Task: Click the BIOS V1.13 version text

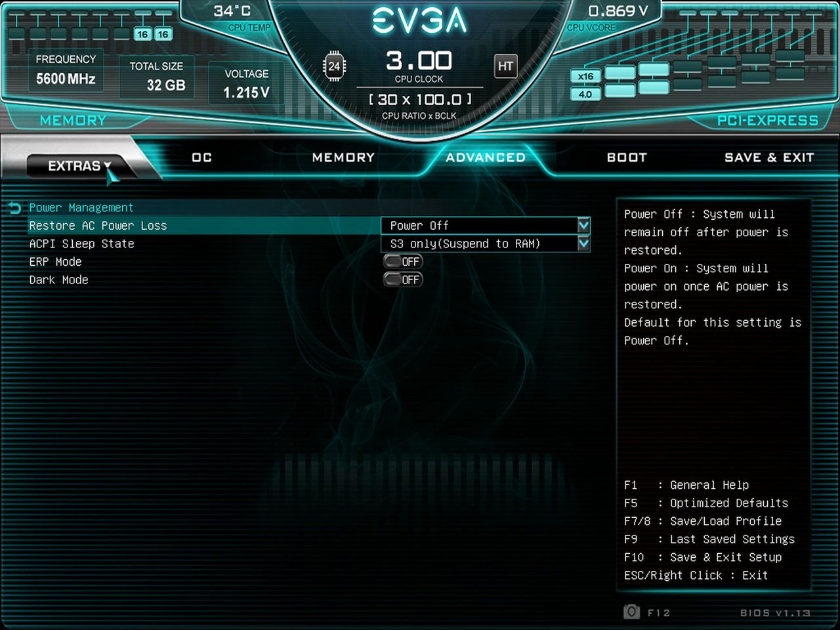Action: pos(775,613)
